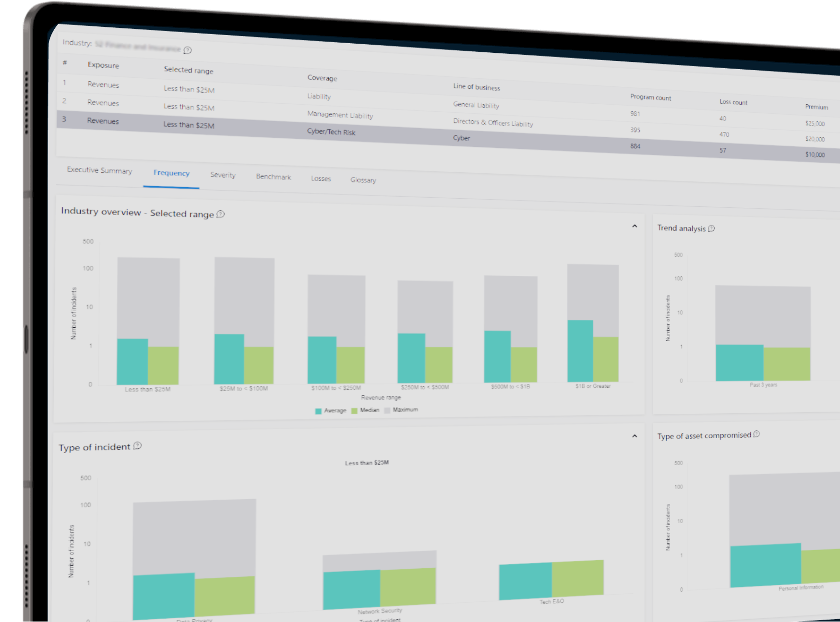Collapse the Type of incident panel chevron
Screen dimensions: 840x622
[635, 436]
